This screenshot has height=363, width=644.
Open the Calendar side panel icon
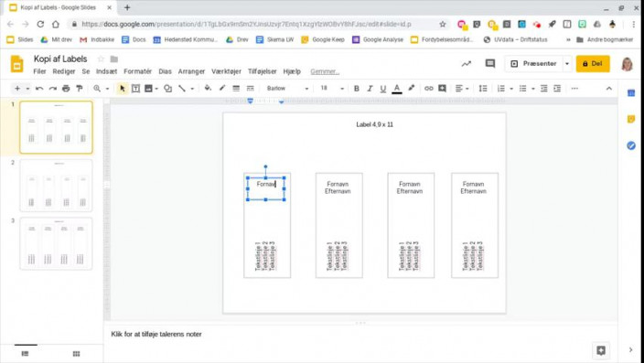tap(631, 93)
